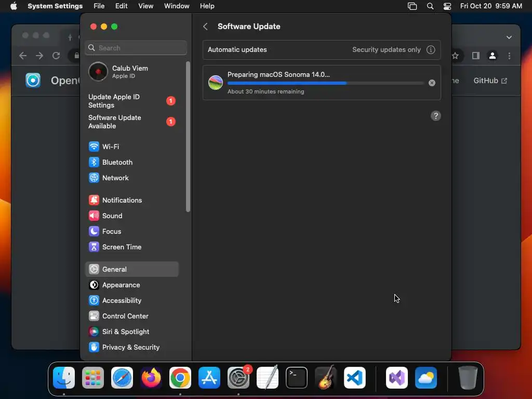532x399 pixels.
Task: Open App Store from the Dock
Action: click(x=209, y=378)
